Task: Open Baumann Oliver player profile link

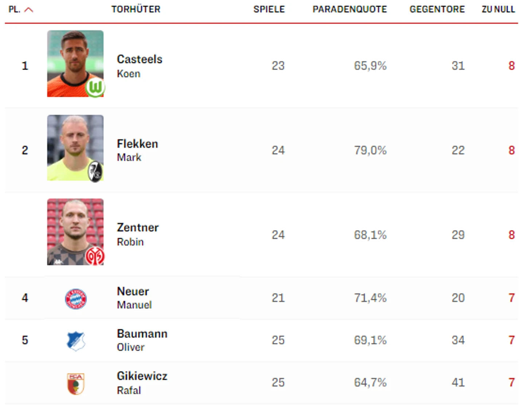Action: tap(142, 340)
